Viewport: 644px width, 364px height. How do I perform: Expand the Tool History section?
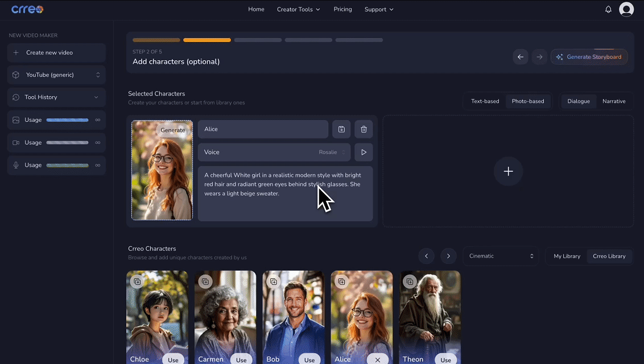tap(56, 97)
